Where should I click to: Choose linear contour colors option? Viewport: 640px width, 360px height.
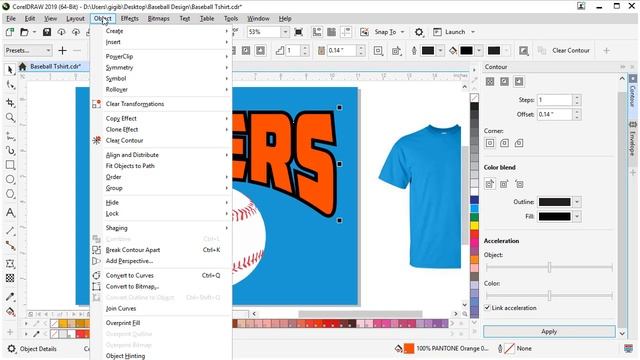pyautogui.click(x=490, y=184)
